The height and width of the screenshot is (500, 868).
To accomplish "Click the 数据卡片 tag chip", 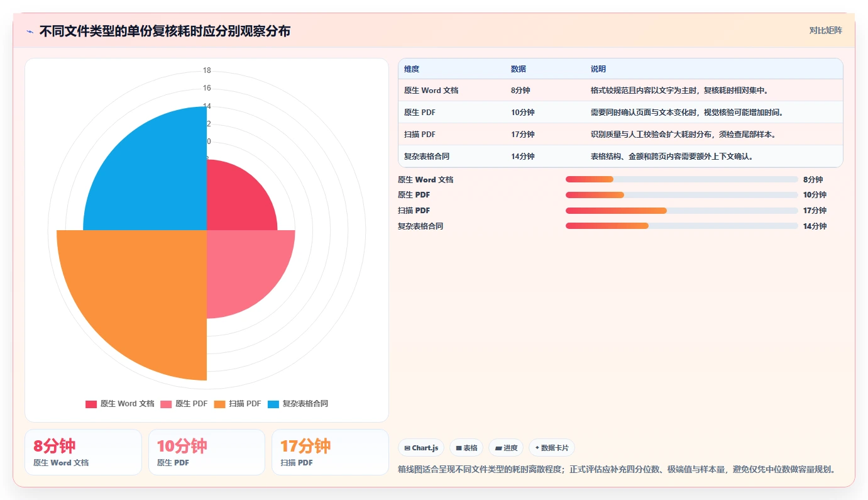I will coord(552,448).
